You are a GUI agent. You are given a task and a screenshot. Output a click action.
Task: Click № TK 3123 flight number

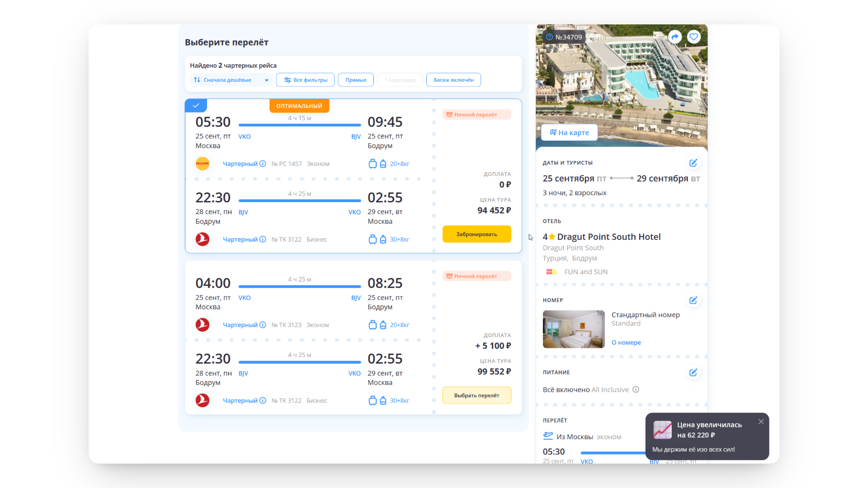287,325
